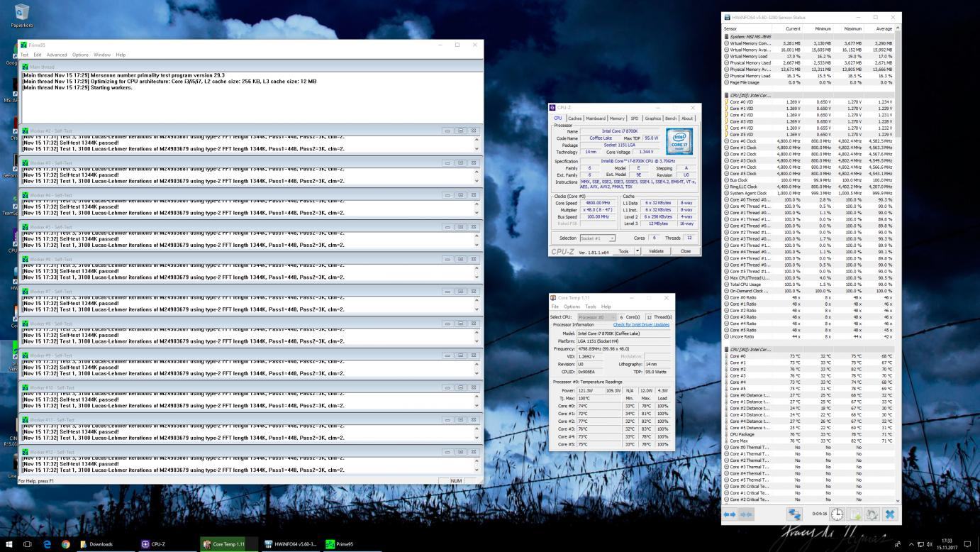Image resolution: width=980 pixels, height=552 pixels.
Task: Open Core Temp Processor #0 dropdown
Action: coord(596,317)
